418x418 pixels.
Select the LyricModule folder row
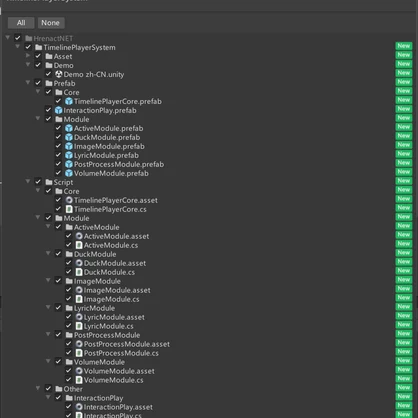pyautogui.click(x=209, y=308)
